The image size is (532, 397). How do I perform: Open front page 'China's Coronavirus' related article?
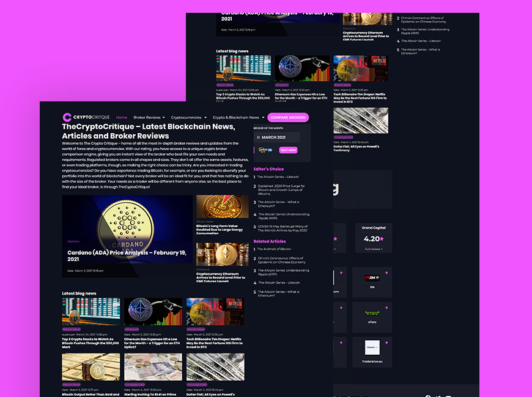[282, 260]
